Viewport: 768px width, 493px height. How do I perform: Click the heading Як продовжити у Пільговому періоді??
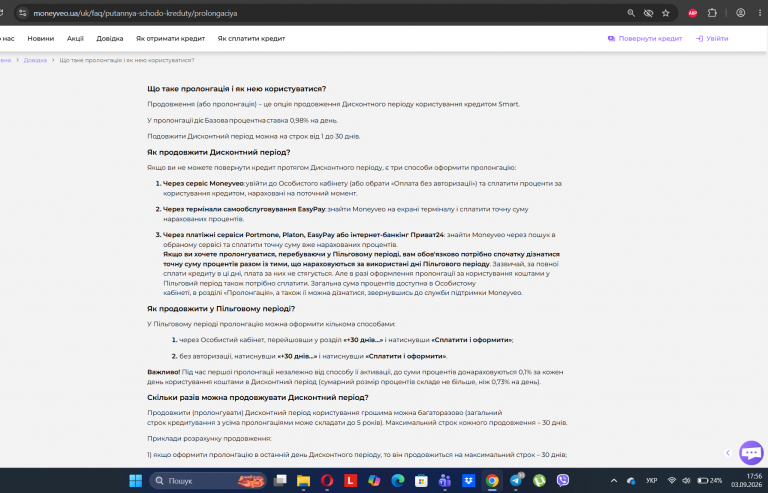pos(221,308)
